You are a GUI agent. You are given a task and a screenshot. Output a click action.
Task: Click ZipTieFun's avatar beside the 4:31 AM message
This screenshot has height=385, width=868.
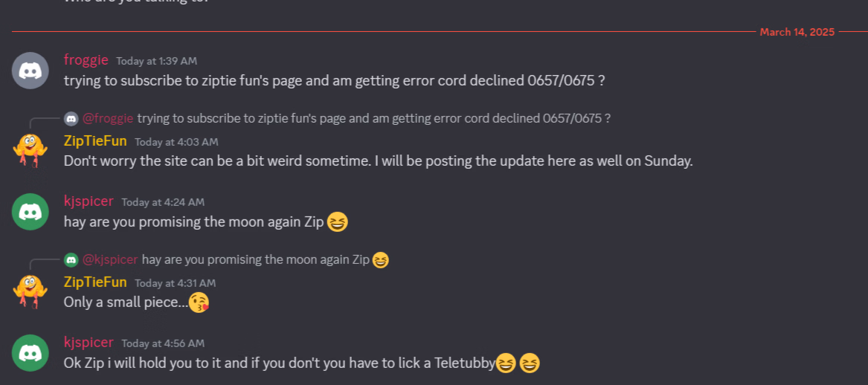point(30,291)
